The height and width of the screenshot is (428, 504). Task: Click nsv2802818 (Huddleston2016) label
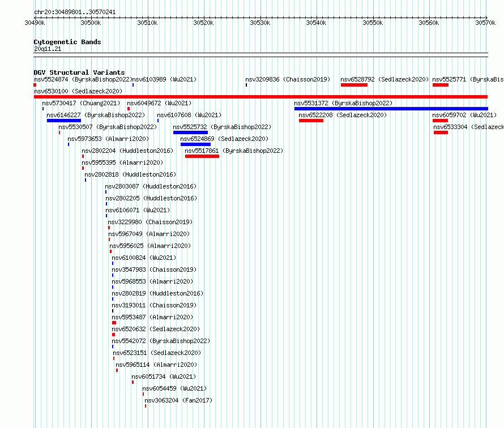click(x=130, y=174)
